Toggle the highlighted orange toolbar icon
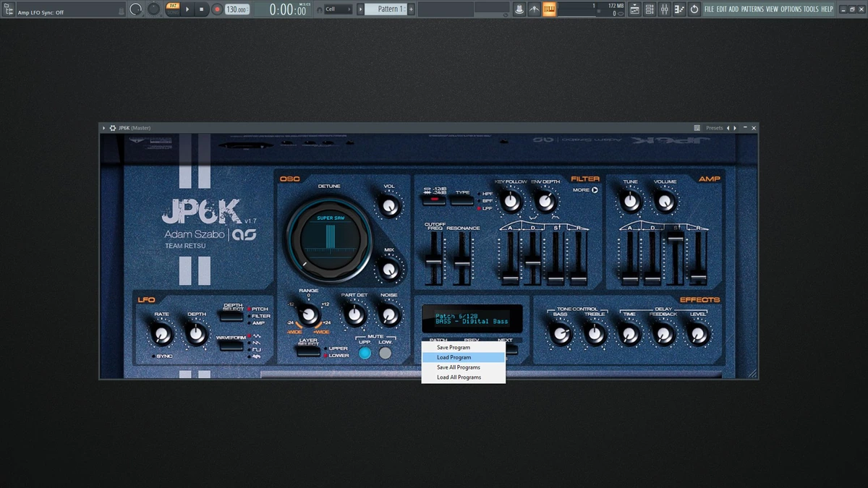Screen dimensions: 868x488 click(x=549, y=9)
